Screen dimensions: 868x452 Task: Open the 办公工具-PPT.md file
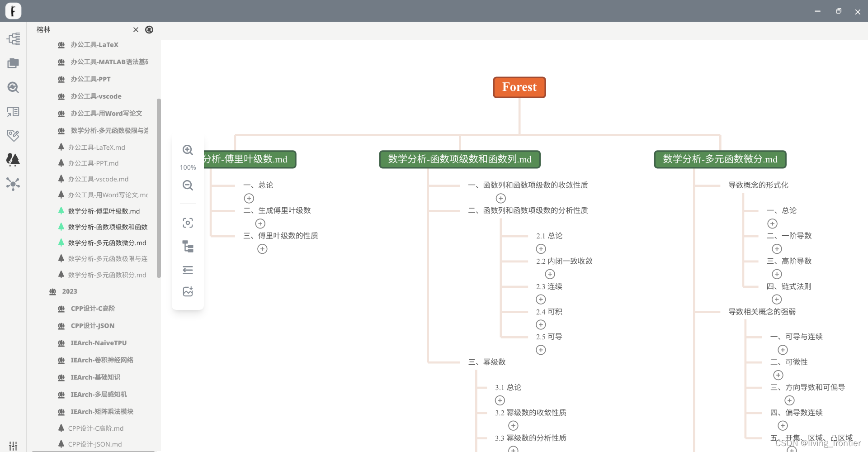click(93, 163)
